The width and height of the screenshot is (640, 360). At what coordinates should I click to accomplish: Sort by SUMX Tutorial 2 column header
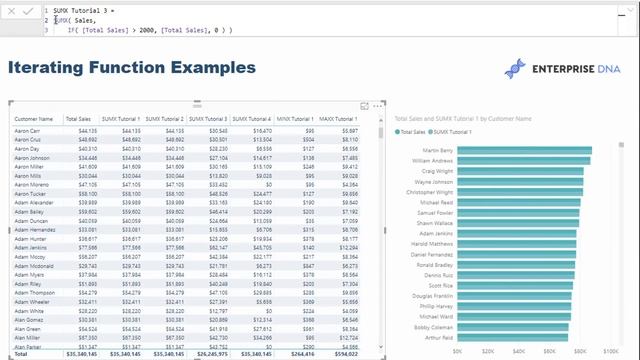[164, 119]
